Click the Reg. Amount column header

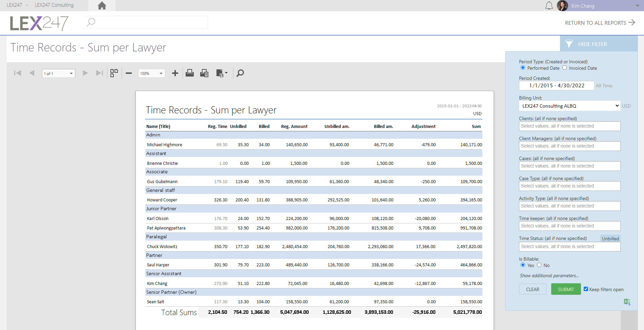294,126
